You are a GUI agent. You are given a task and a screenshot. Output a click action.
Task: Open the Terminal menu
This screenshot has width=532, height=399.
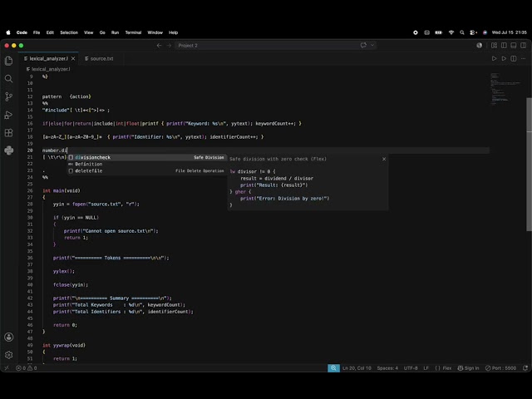point(133,32)
